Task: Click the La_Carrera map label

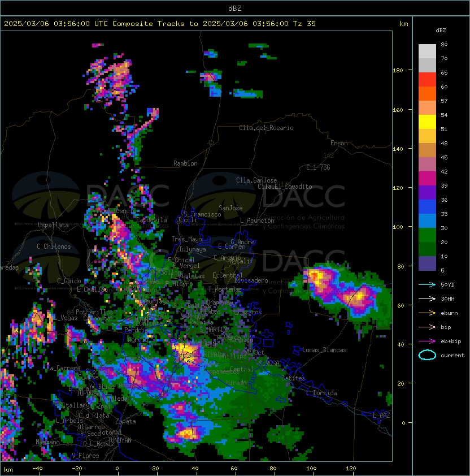Action: tap(64, 368)
